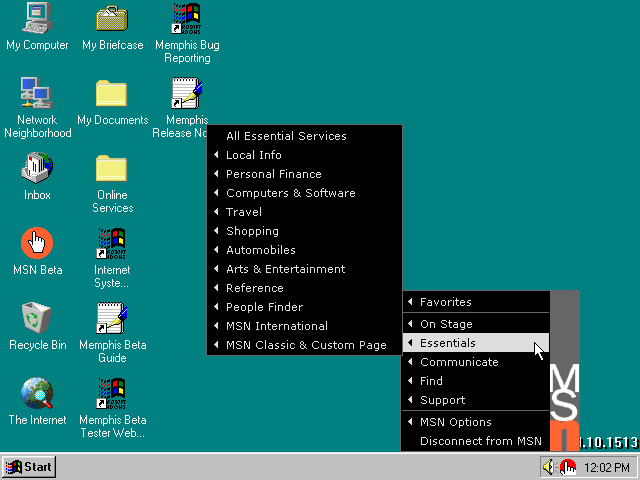This screenshot has width=640, height=480.
Task: Click the volume speaker tray icon
Action: 548,467
